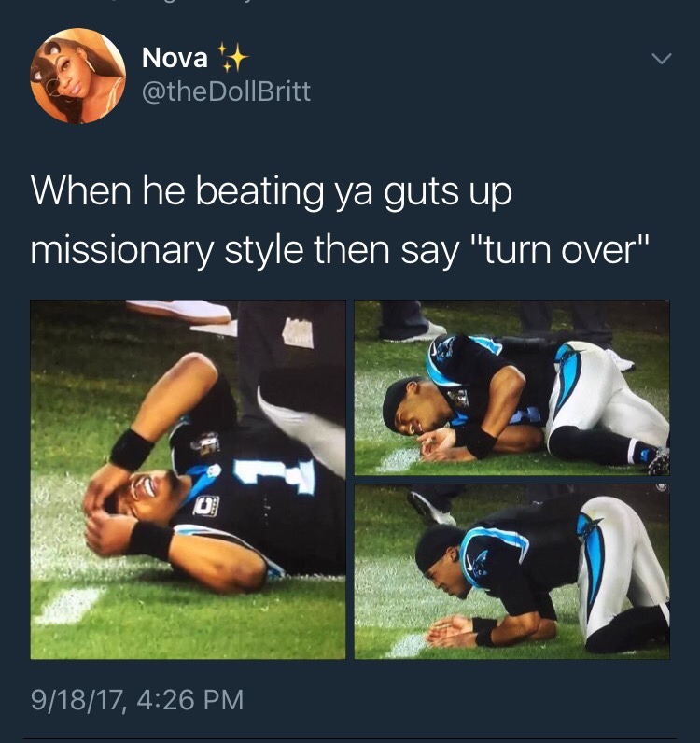Click jersey number 1 in left photo

pos(275,477)
